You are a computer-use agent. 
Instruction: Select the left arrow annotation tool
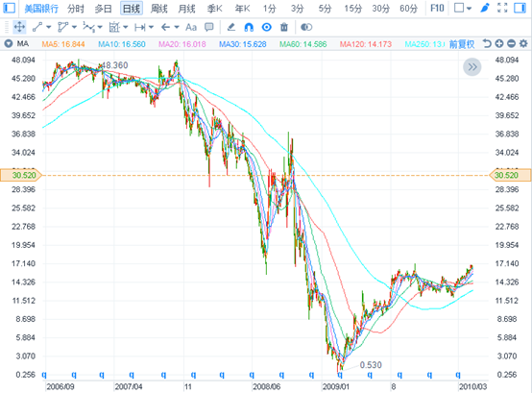(165, 27)
